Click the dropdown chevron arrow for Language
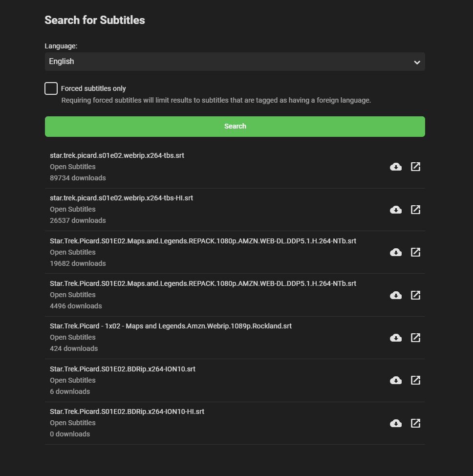Screen dimensions: 473x476 click(x=417, y=62)
